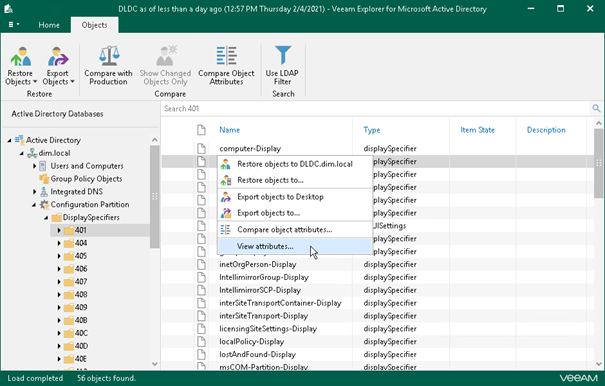Click the dim.local domain icon
Screen dimensions: 605x386
click(32, 153)
